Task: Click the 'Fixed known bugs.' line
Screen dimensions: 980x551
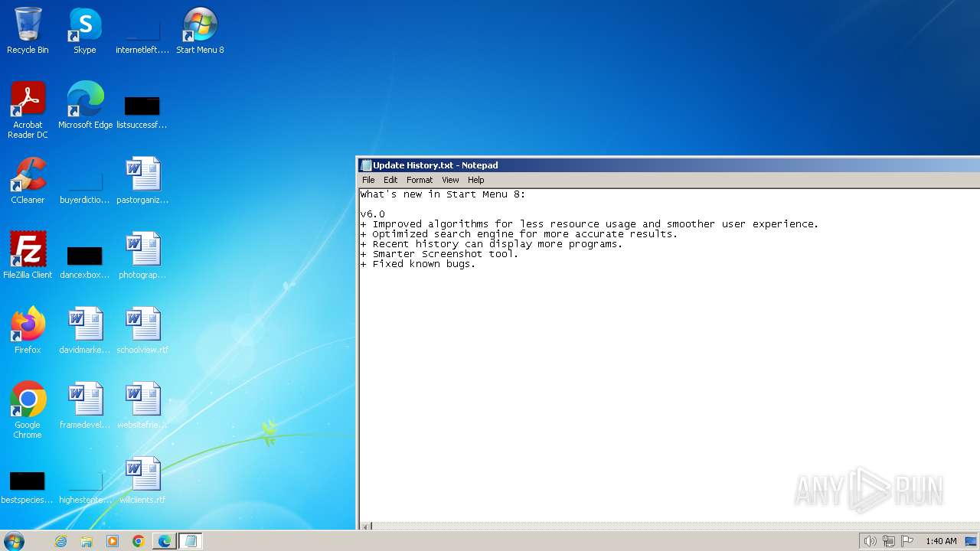Action: pyautogui.click(x=418, y=264)
